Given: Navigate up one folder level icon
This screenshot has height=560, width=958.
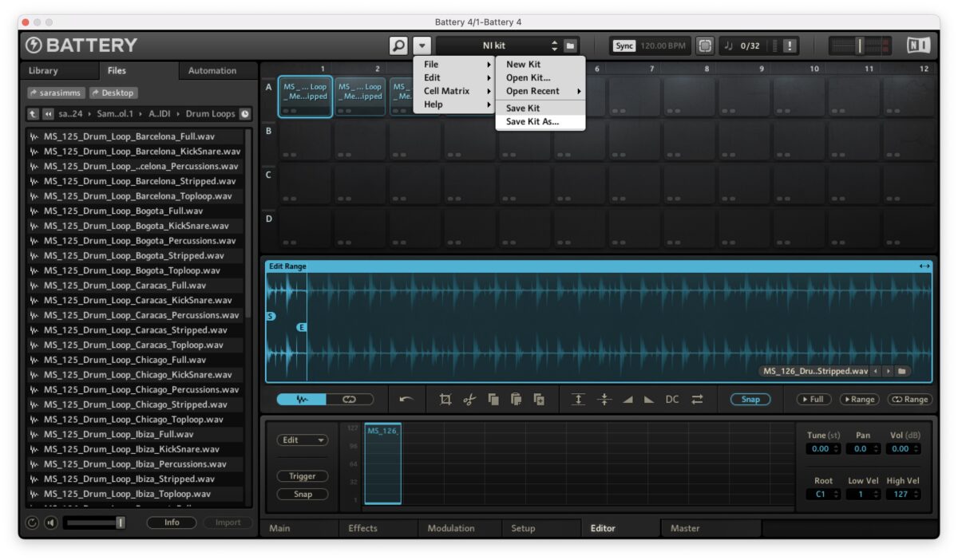Looking at the screenshot, I should click(33, 114).
